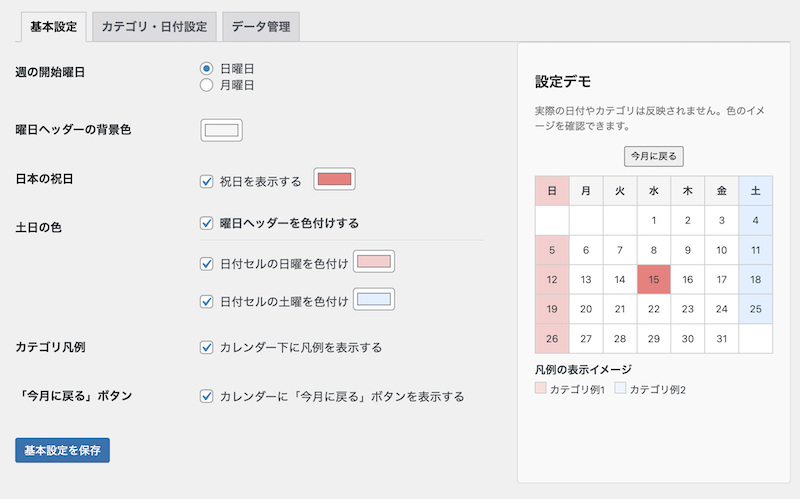The image size is (800, 499).
Task: Click the 基本設定を保存 button
Action: coord(62,450)
